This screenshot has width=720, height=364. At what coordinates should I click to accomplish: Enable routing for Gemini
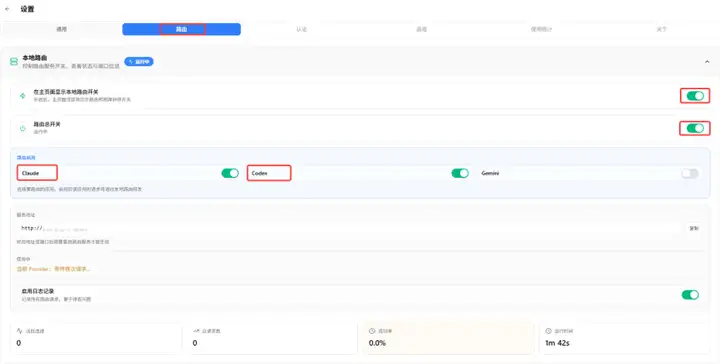coord(690,173)
